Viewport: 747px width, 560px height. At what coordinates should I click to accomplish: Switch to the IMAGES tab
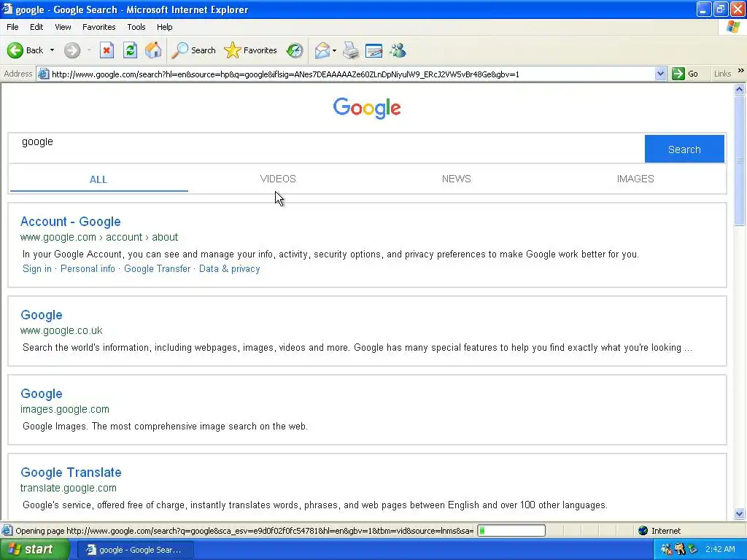[635, 179]
